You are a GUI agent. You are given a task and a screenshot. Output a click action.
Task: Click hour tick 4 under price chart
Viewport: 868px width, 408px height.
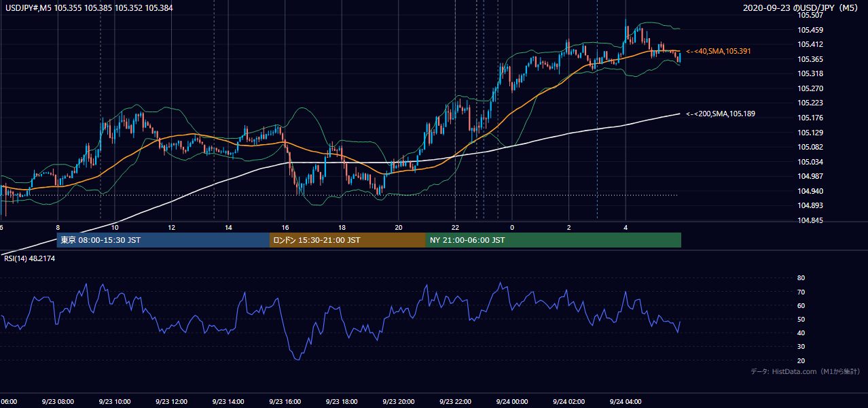coord(626,228)
